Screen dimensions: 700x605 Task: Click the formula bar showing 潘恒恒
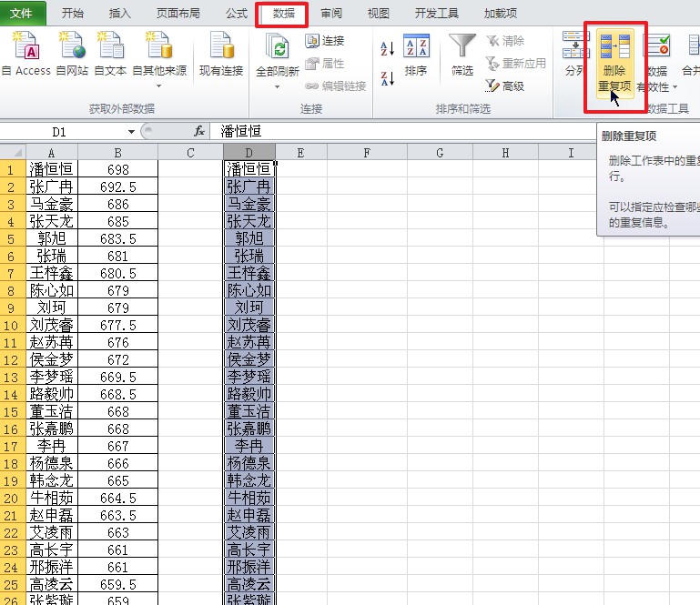tap(401, 132)
